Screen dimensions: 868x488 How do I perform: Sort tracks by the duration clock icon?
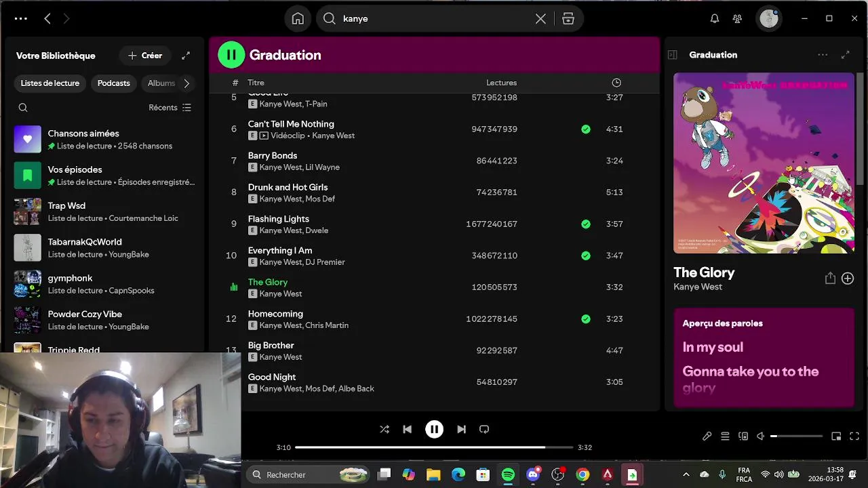[x=616, y=83]
